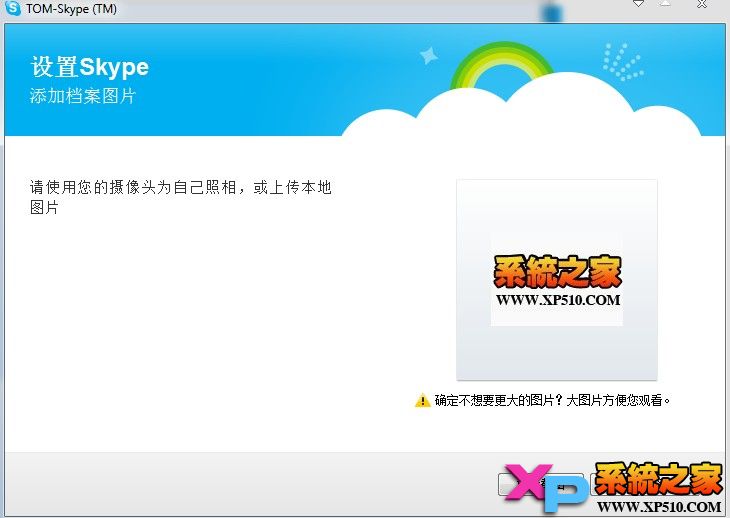Click the Skype logo in the title bar
Screen dimensions: 730x518
pos(13,8)
